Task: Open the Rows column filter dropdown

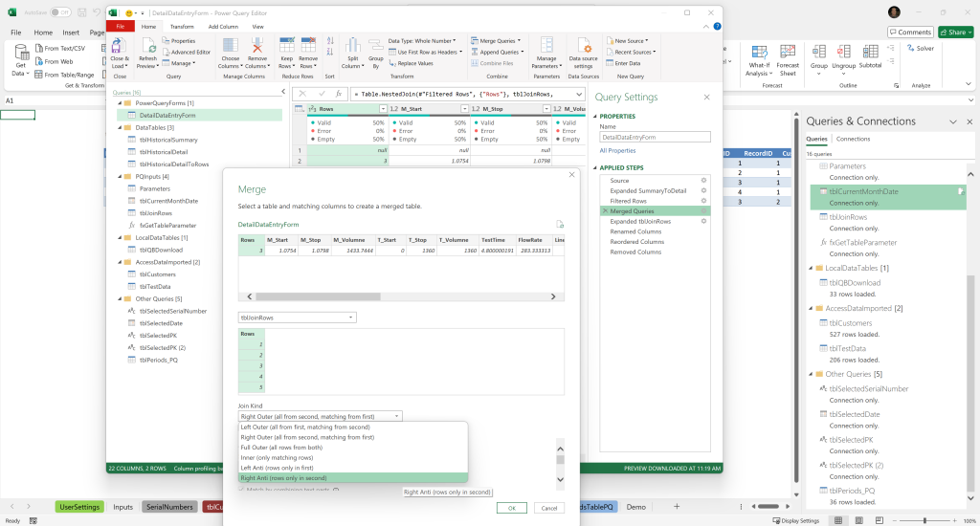Action: 383,109
